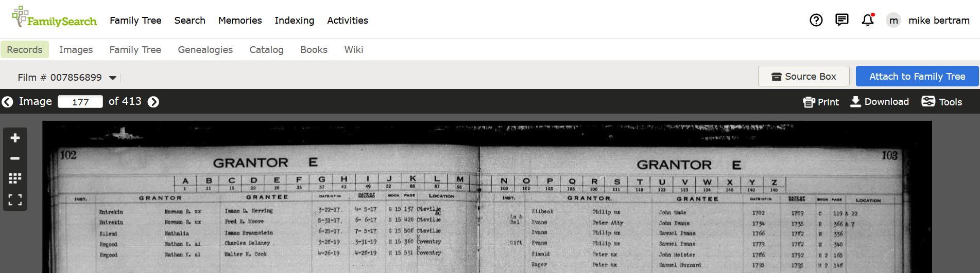Select the Records tab
Image resolution: width=980 pixels, height=273 pixels.
point(25,49)
